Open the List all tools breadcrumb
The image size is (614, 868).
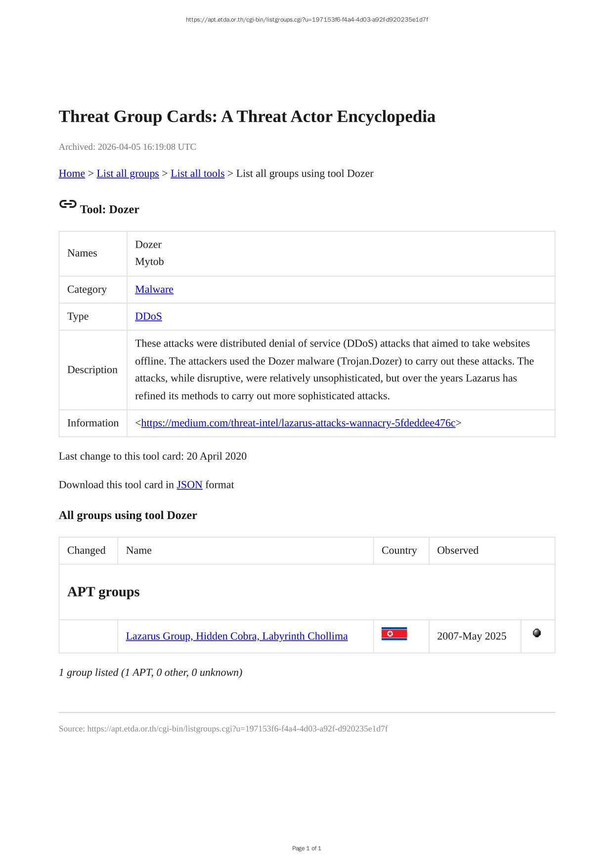pyautogui.click(x=197, y=174)
